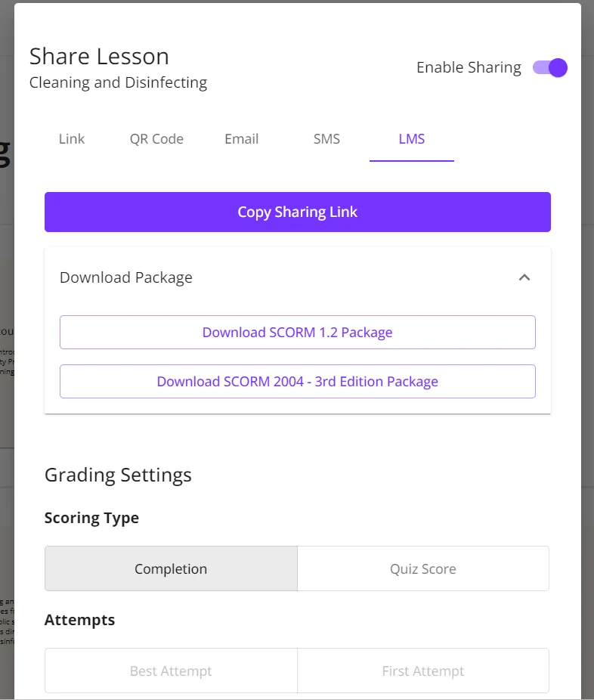Click the Enable Sharing label text
The width and height of the screenshot is (594, 700).
(x=469, y=68)
